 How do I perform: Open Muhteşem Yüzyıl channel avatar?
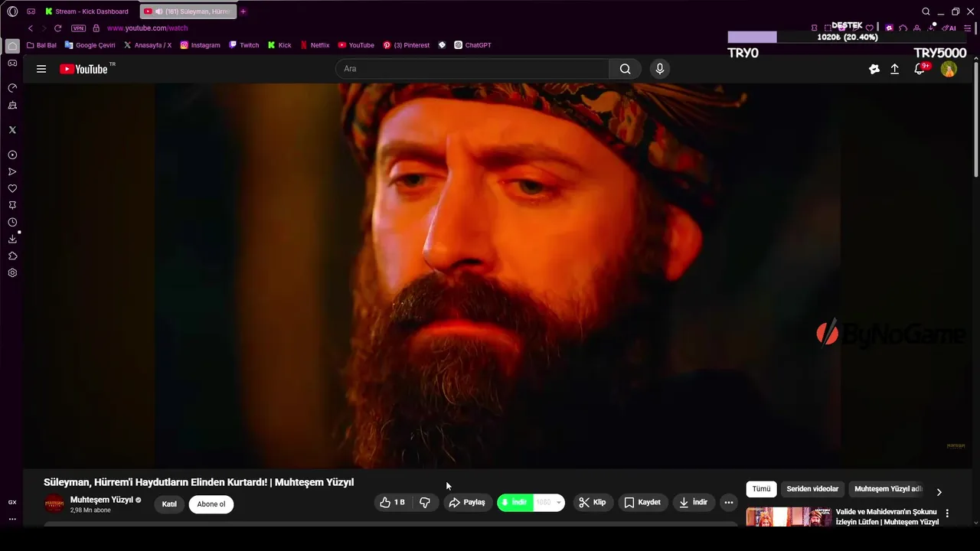[x=54, y=504]
